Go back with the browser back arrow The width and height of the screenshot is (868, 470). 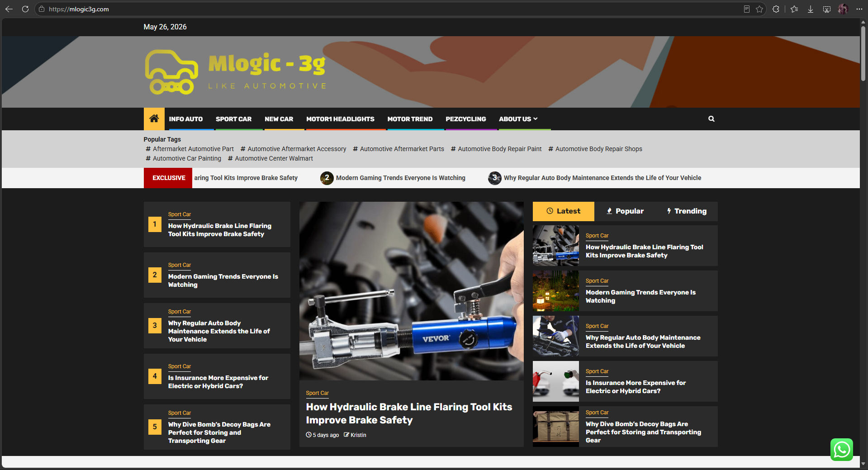[x=9, y=9]
